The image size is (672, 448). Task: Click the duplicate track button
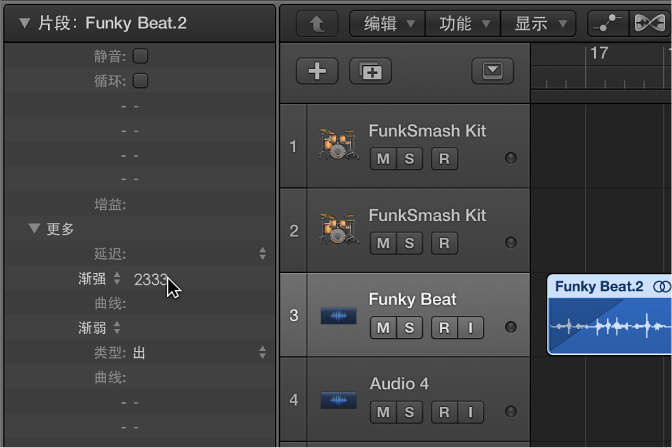[x=370, y=71]
